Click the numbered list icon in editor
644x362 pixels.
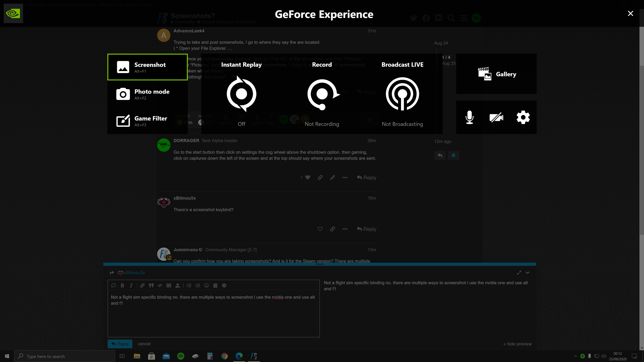198,285
